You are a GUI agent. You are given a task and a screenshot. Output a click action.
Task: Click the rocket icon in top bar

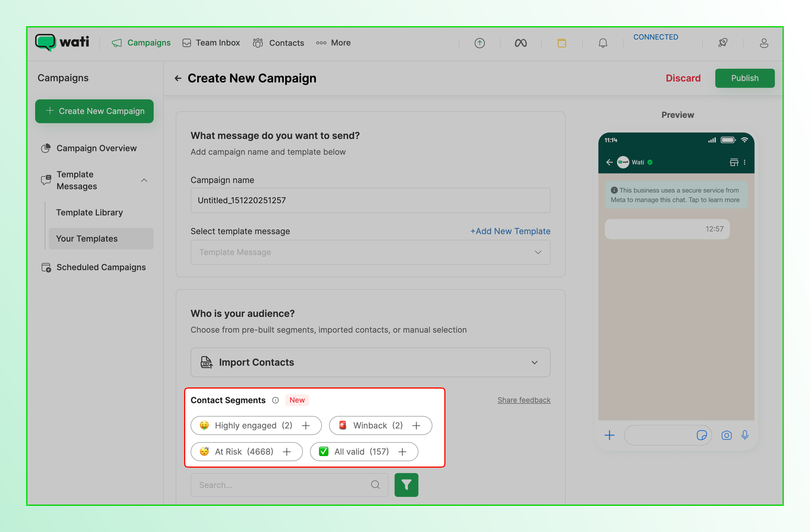(723, 43)
